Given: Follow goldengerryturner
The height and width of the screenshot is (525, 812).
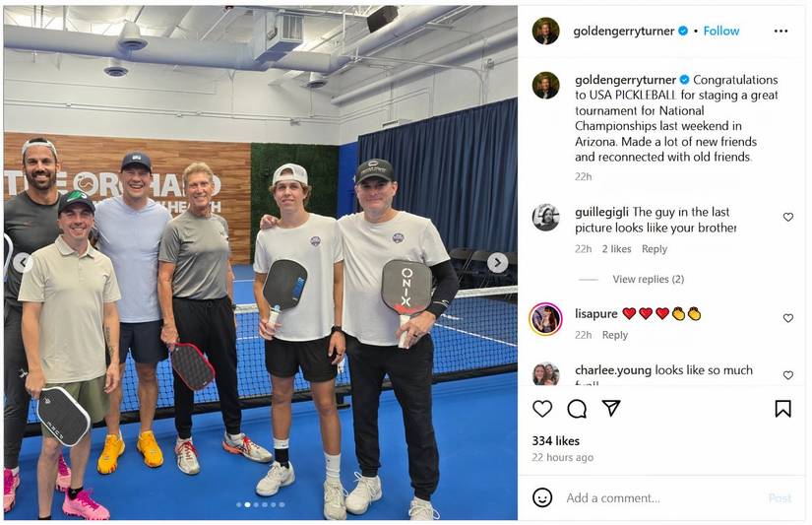Looking at the screenshot, I should 720,32.
